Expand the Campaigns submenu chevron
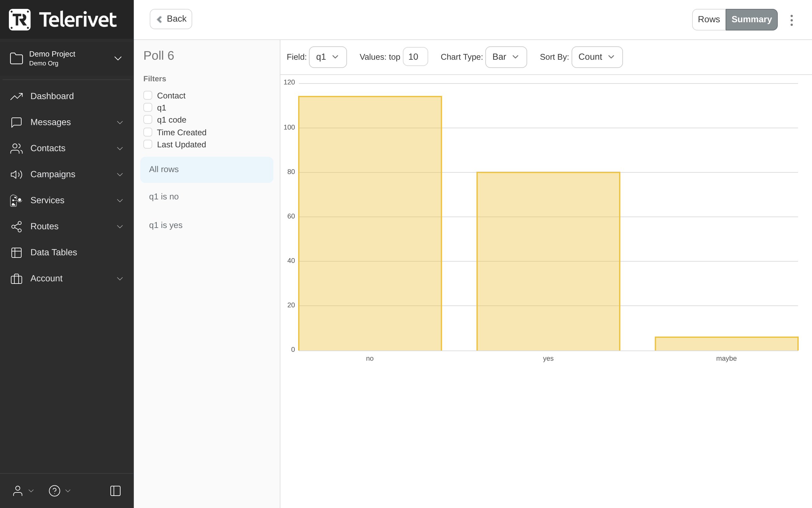 click(x=120, y=175)
